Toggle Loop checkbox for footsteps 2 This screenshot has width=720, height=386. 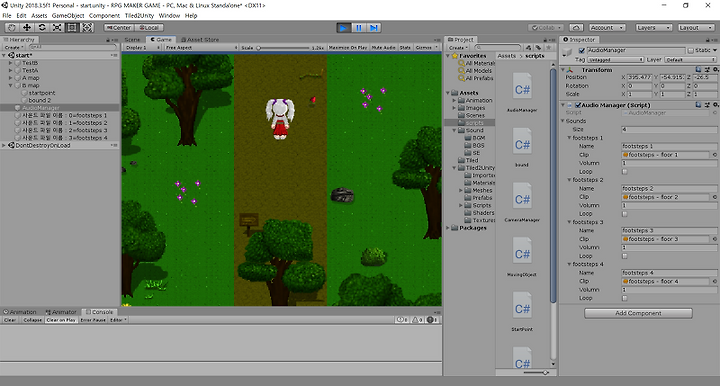coord(624,214)
